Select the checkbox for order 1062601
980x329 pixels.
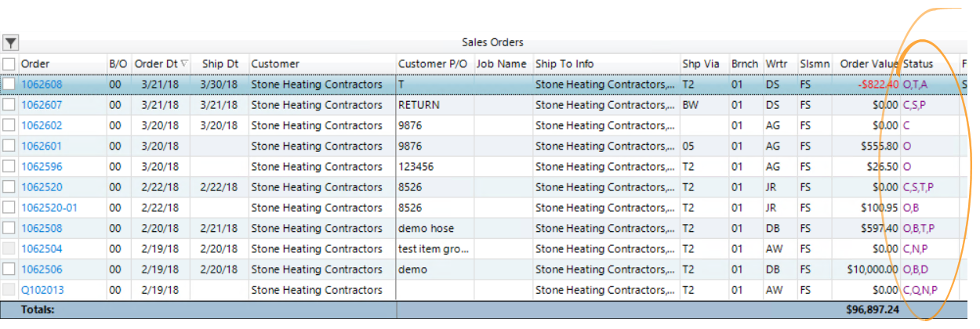[x=9, y=146]
